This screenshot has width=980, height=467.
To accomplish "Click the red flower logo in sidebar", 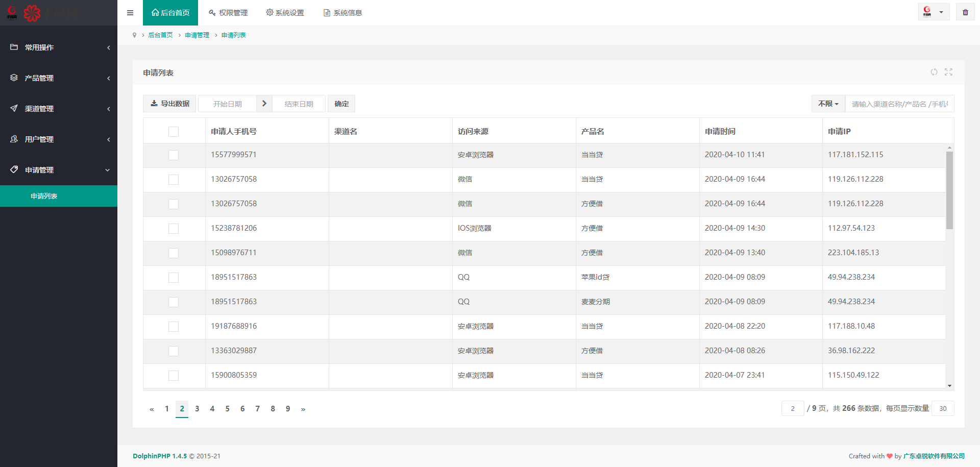I will tap(32, 13).
